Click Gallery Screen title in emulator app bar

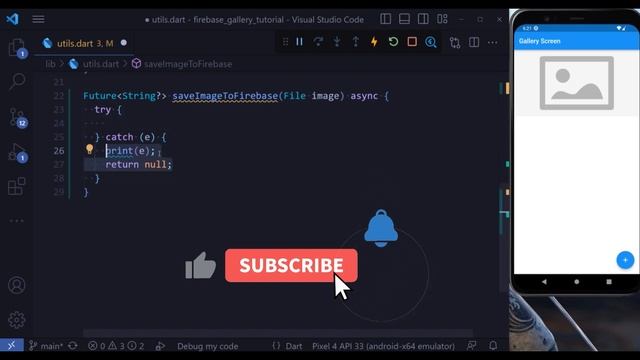tap(539, 41)
